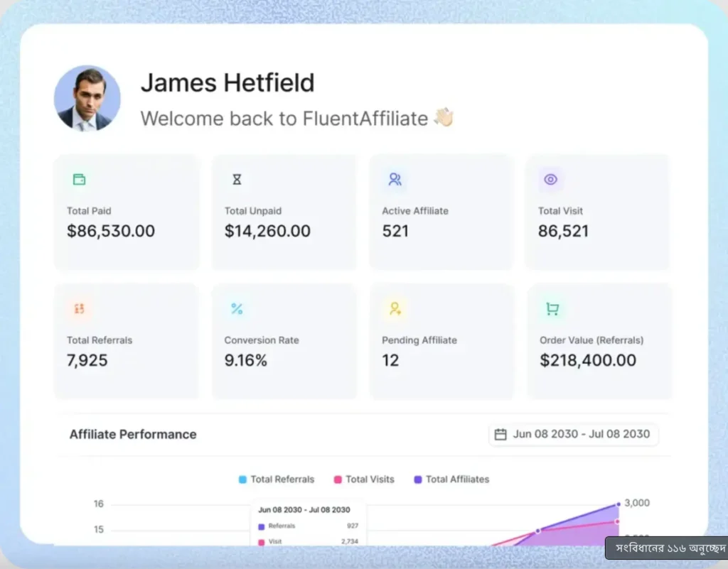Viewport: 728px width, 569px height.
Task: Click the Pending Affiliate user icon
Action: pos(395,308)
